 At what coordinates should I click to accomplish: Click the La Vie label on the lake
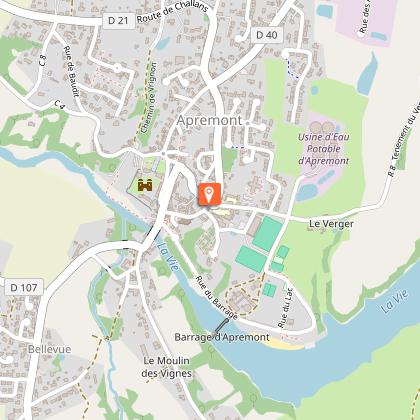[x=395, y=301]
